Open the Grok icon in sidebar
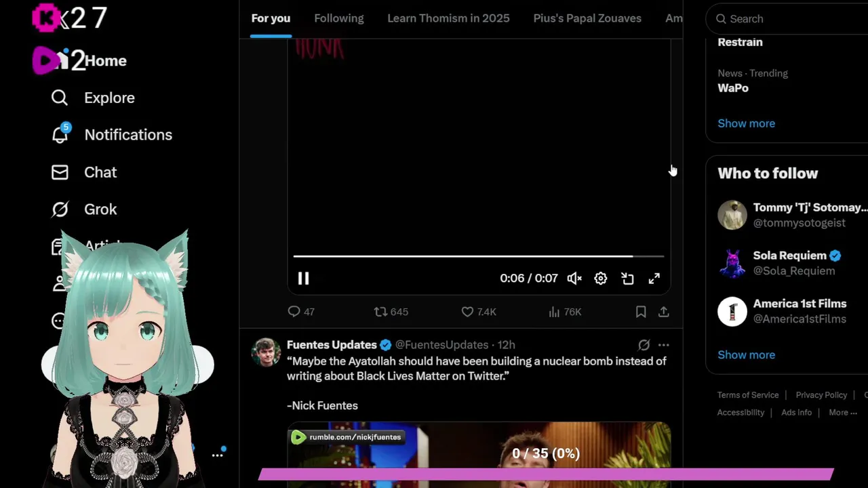This screenshot has height=488, width=868. pos(60,209)
